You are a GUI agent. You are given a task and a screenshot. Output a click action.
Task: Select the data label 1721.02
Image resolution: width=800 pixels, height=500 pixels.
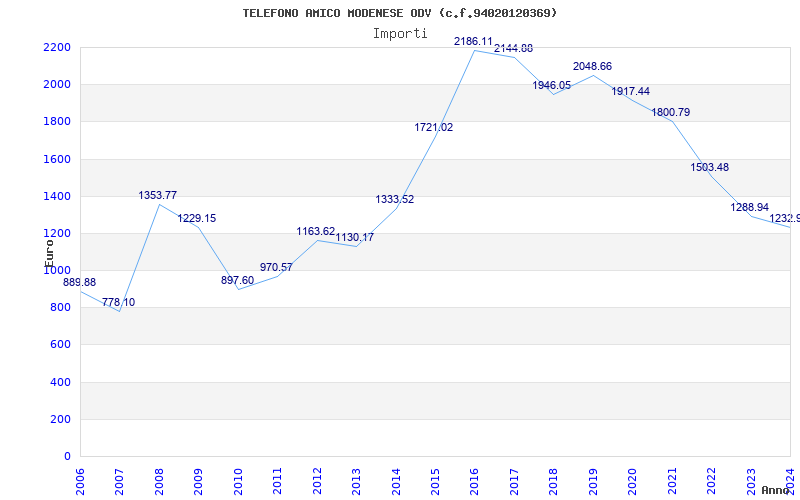[x=434, y=128]
